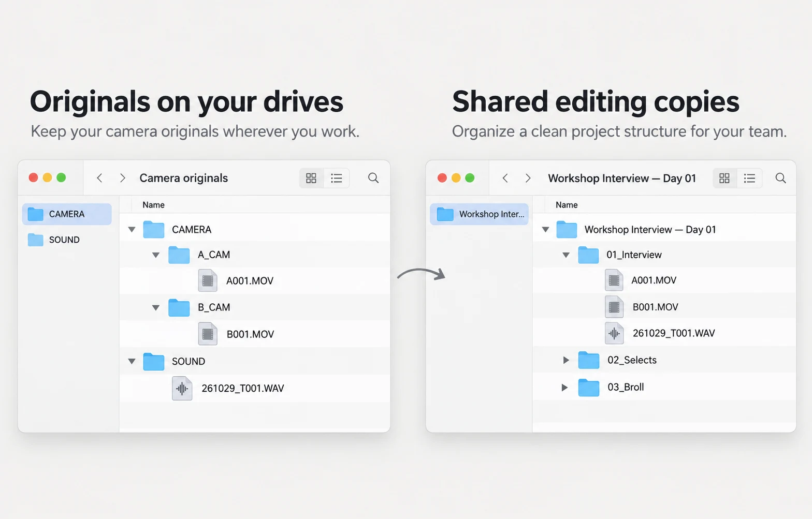Select the 01_Interview folder name
Screen dimensions: 812x519
[634, 255]
